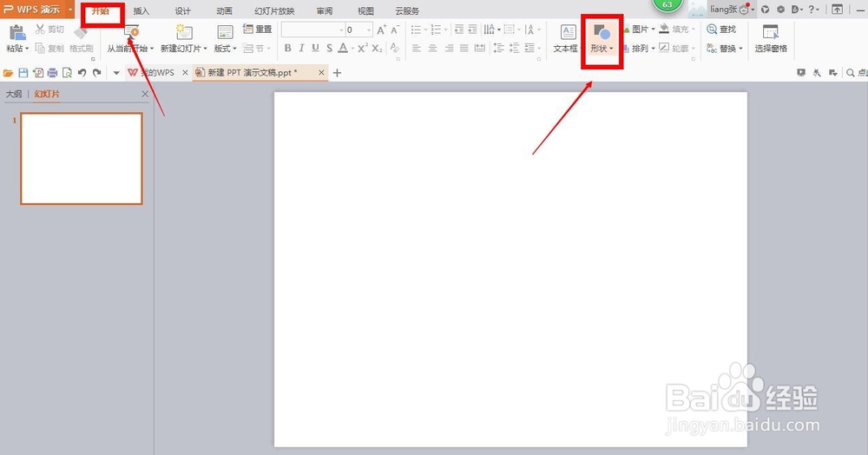Click Cut (剪切) in the ribbon

(49, 30)
